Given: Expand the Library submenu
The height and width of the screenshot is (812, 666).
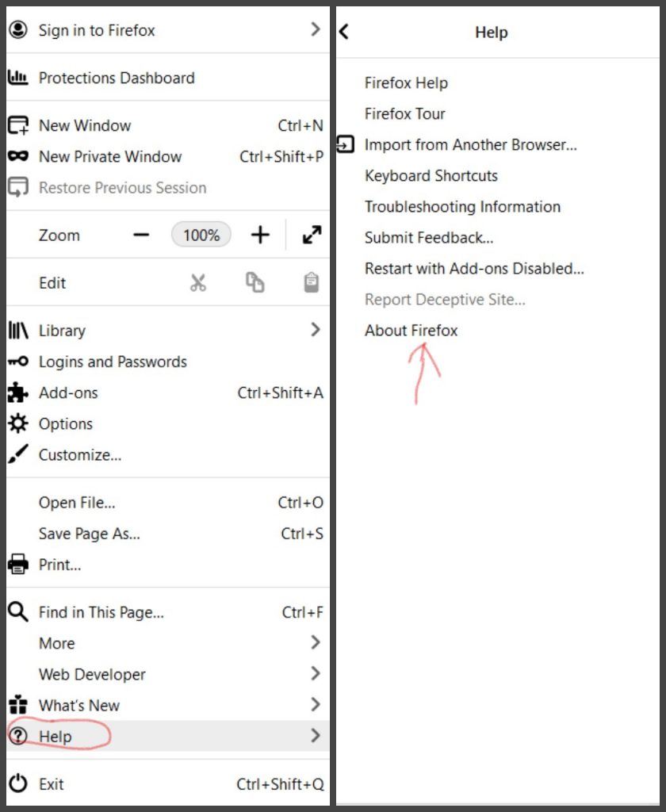Looking at the screenshot, I should coord(315,330).
